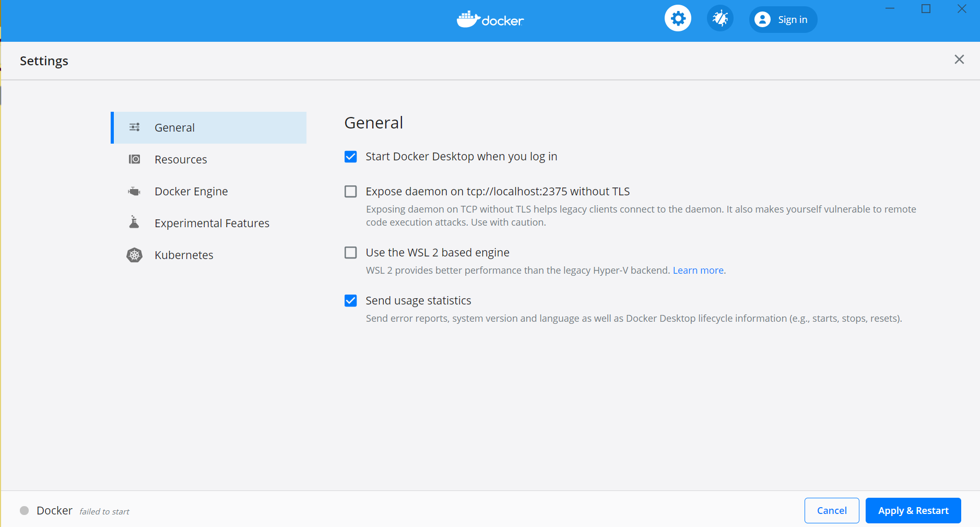Screen dimensions: 980x527
Task: Uncheck Start Docker Desktop when you log in
Action: click(x=351, y=157)
